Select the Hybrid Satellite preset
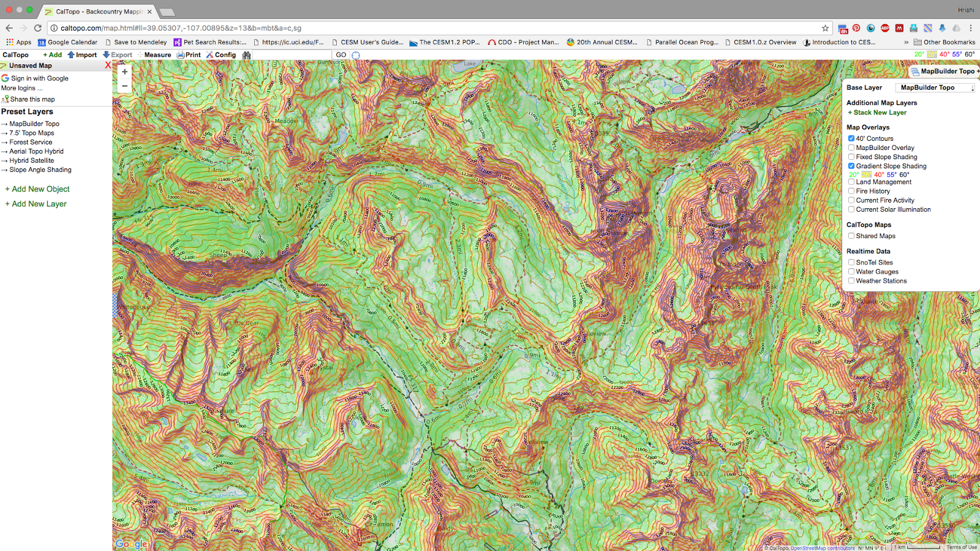 click(x=32, y=160)
